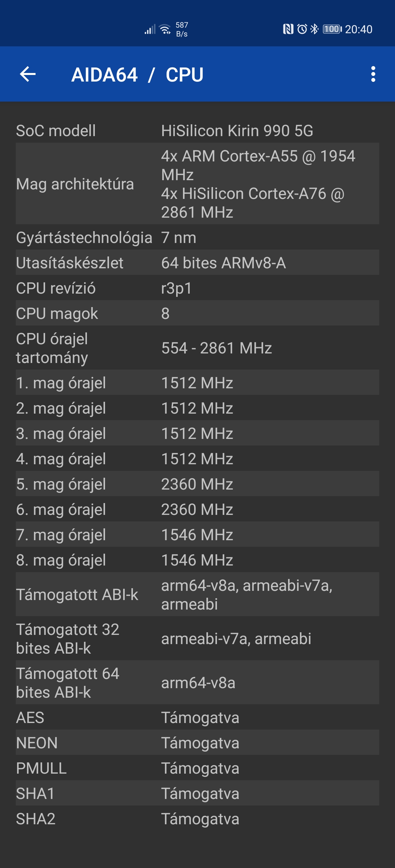
Task: Tap the SHA2 Támogatva row
Action: point(197,819)
